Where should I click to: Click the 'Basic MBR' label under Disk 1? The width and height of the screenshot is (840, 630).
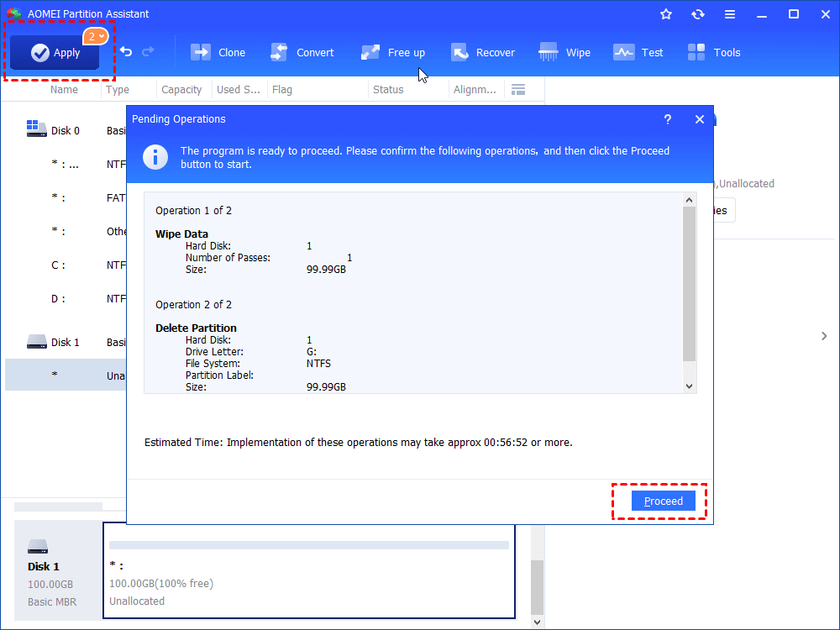[52, 602]
